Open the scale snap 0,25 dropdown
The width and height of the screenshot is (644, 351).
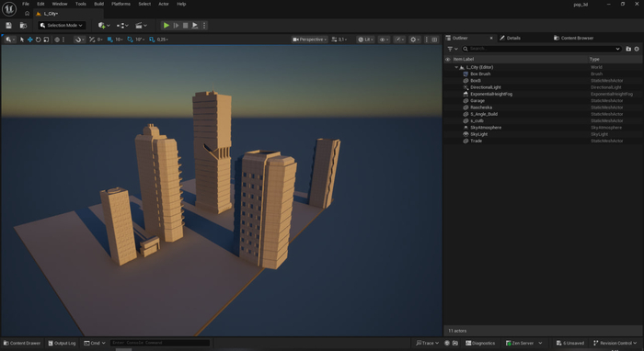click(x=163, y=40)
